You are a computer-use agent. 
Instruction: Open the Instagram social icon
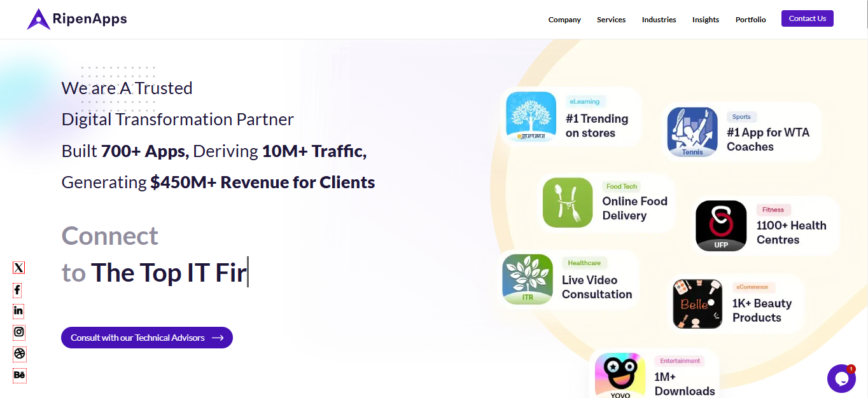[19, 332]
